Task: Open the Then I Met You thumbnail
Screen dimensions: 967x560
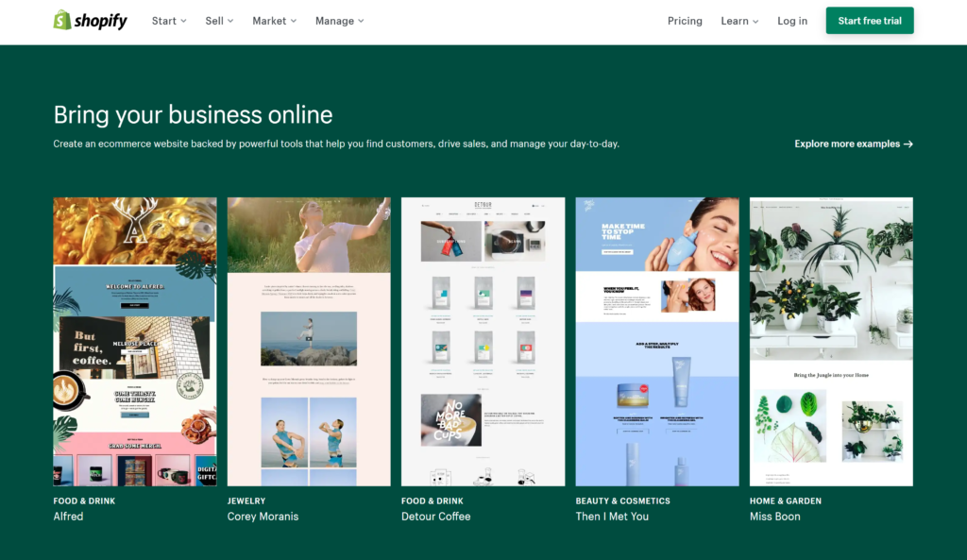Action: [657, 342]
